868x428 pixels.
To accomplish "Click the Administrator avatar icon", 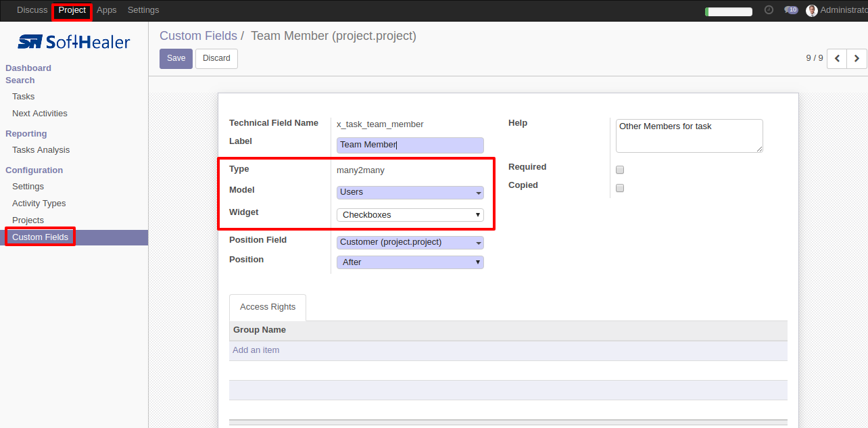I will (812, 11).
